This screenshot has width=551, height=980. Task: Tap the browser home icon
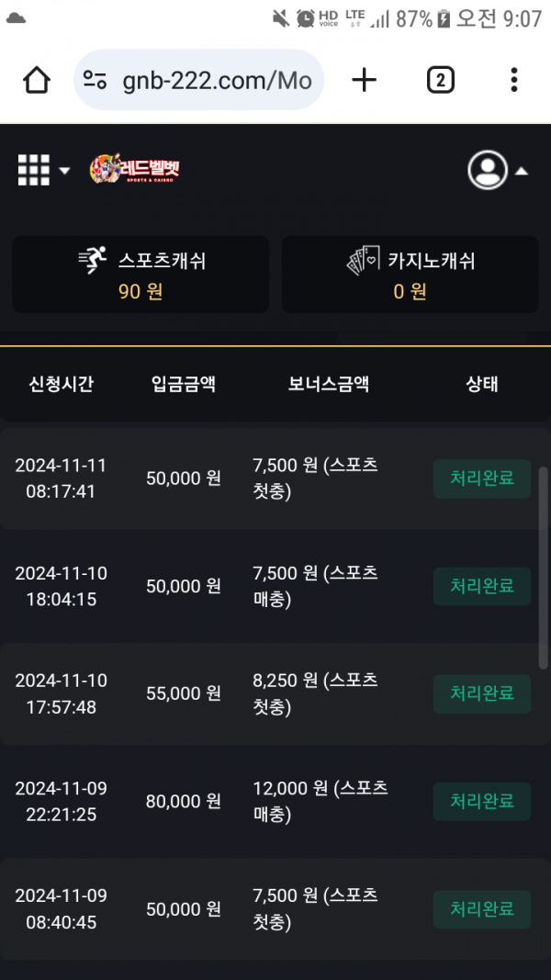click(37, 81)
